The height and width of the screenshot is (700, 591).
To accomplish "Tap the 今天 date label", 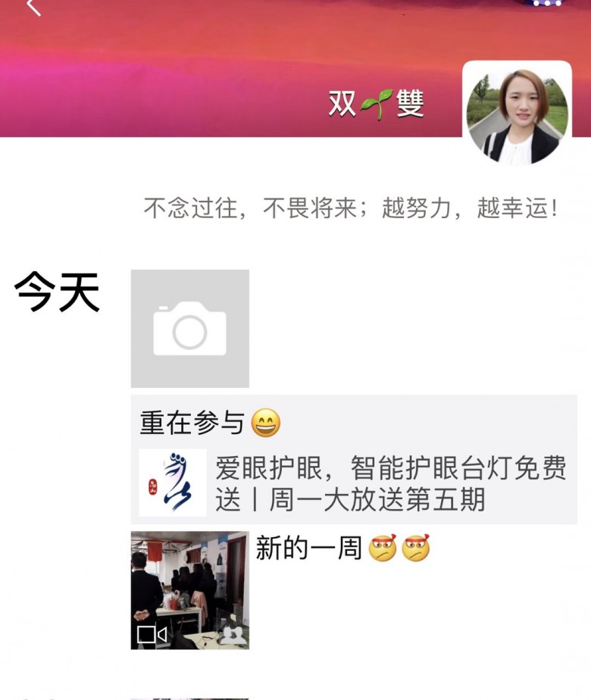I will (x=57, y=292).
